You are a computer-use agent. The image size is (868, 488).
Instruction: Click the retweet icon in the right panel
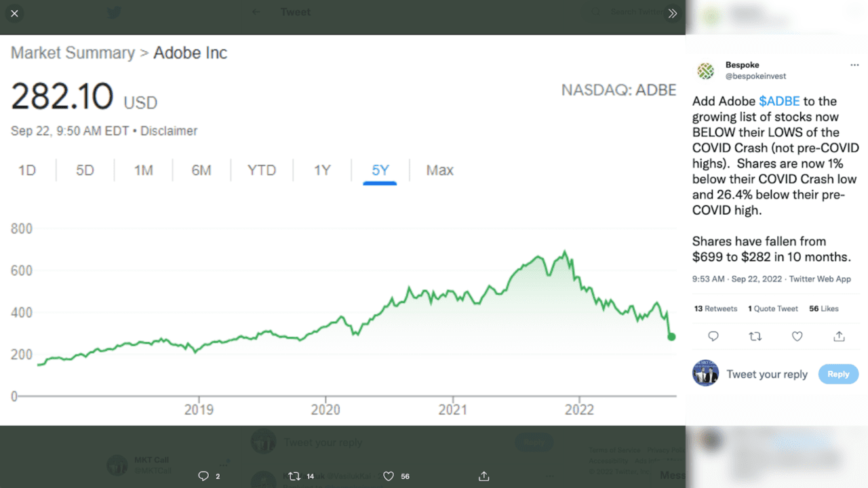755,336
